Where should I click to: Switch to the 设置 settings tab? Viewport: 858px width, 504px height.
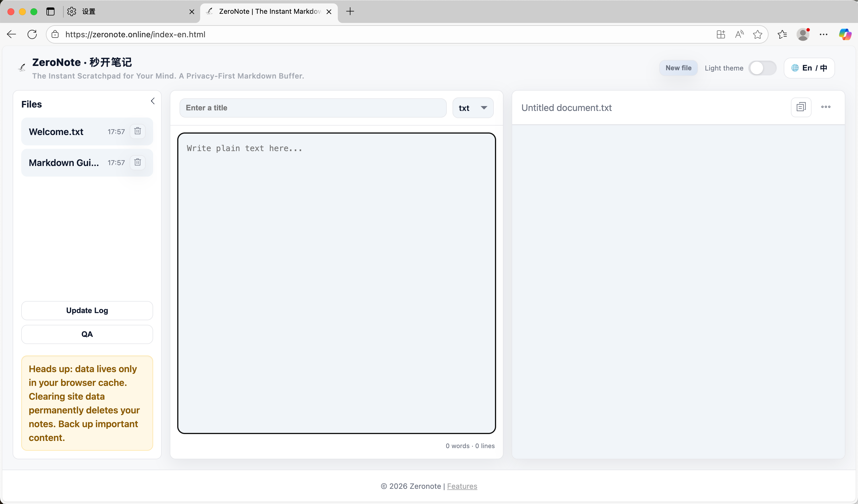[129, 11]
